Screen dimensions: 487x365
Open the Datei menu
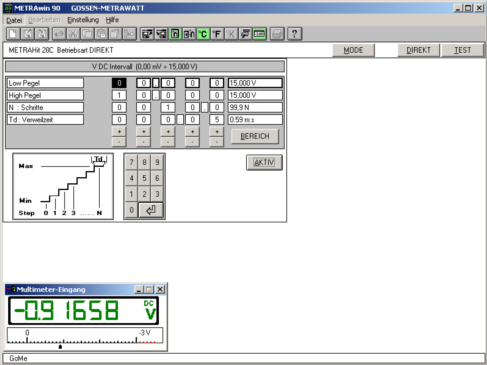pos(14,20)
